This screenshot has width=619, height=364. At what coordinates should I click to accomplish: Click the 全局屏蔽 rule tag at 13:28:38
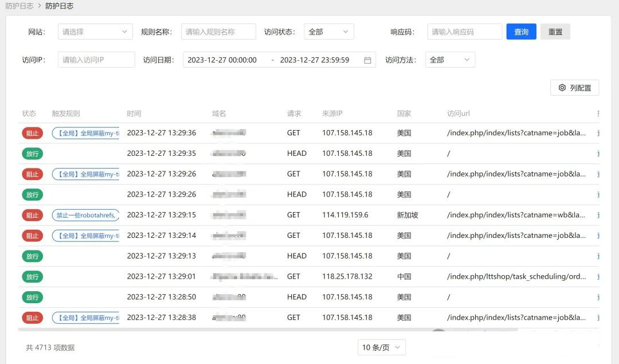tap(85, 318)
